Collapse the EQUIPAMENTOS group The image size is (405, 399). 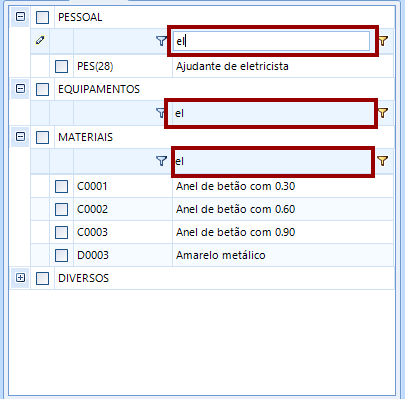[x=20, y=89]
